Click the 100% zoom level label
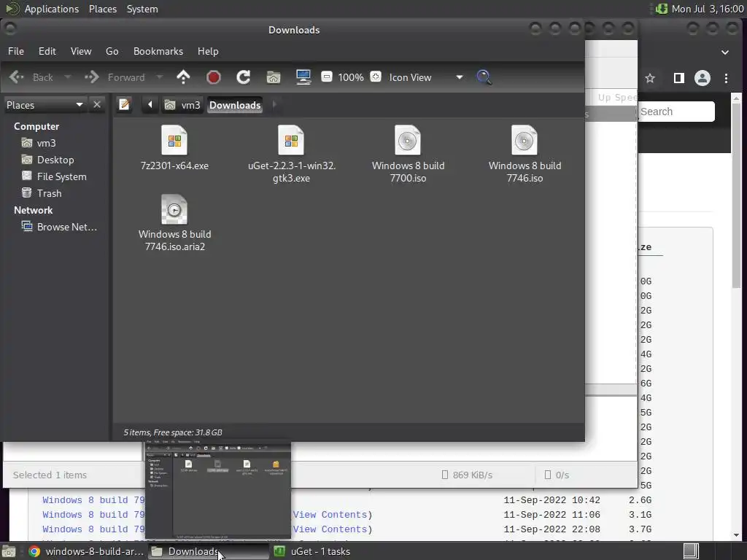Viewport: 747px width, 560px height. click(351, 77)
